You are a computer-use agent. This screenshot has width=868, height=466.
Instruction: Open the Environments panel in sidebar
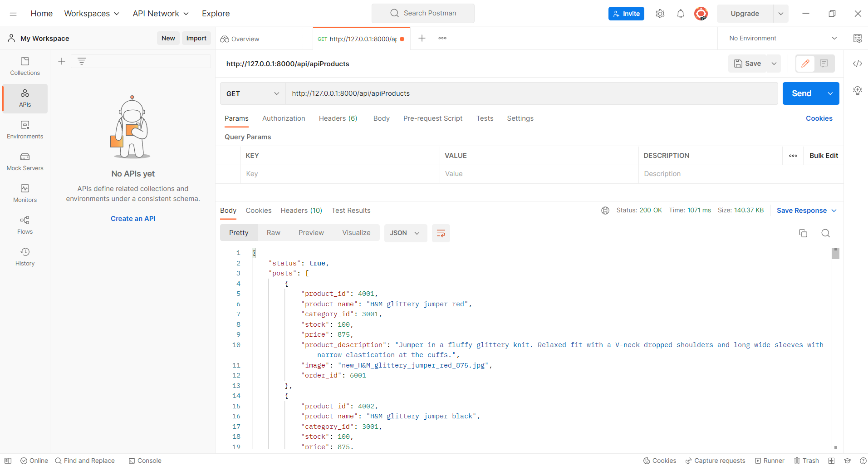click(x=25, y=130)
